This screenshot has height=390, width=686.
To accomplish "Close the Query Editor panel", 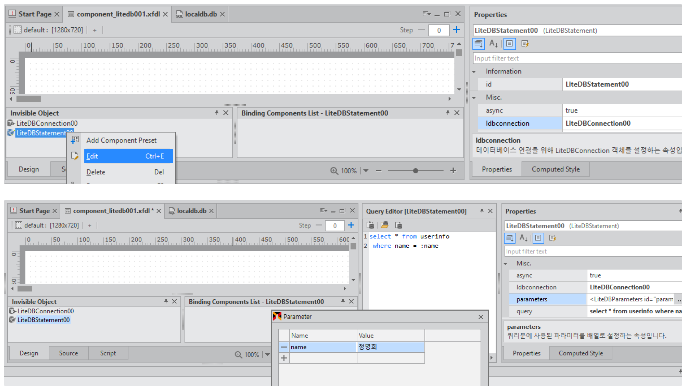I will pos(490,211).
